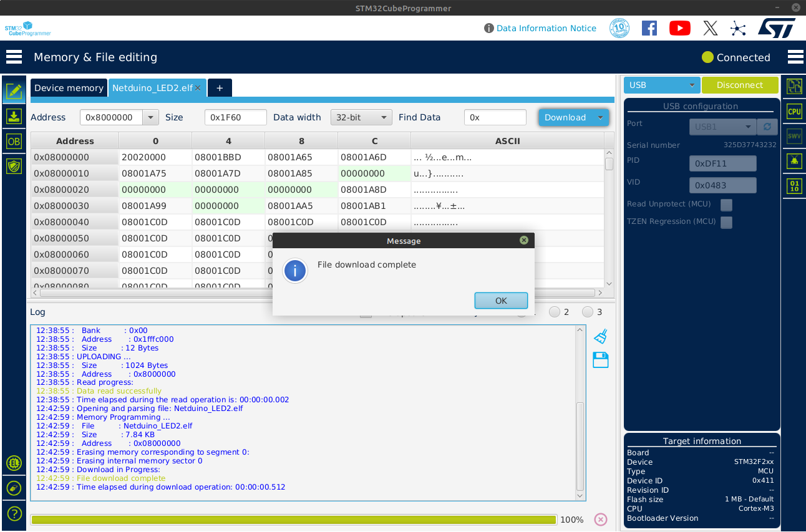Screen dimensions: 806x532
Task: Open the CPU core panel
Action: point(794,111)
